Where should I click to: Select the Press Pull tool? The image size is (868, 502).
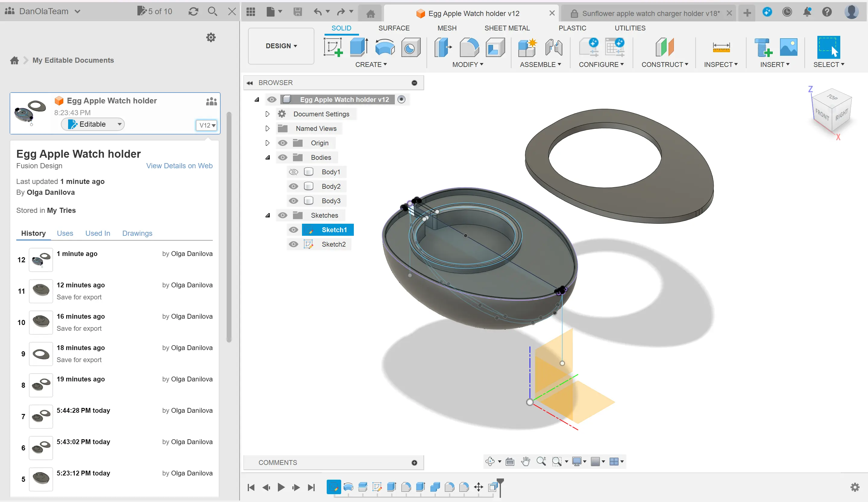click(x=443, y=48)
